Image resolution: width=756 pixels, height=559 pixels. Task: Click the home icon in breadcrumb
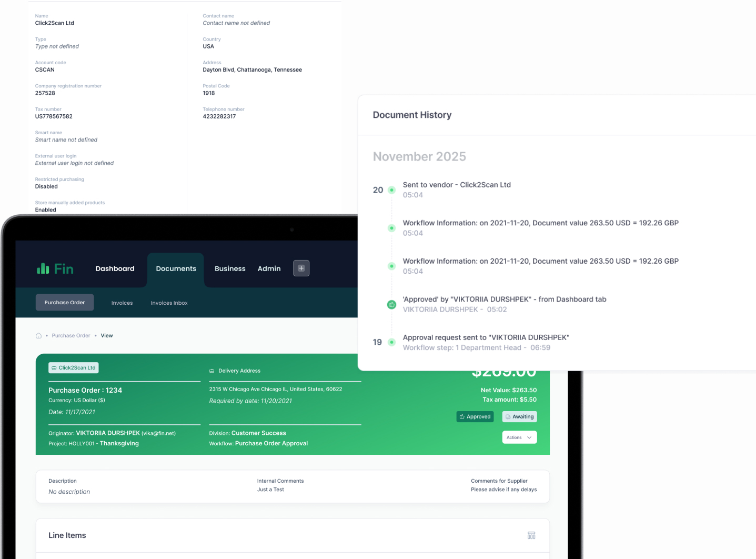point(38,336)
